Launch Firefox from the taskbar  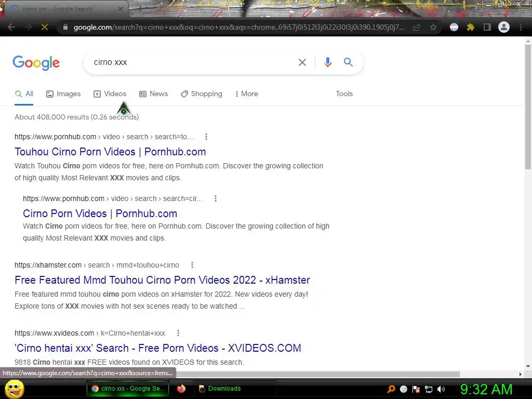click(x=181, y=389)
